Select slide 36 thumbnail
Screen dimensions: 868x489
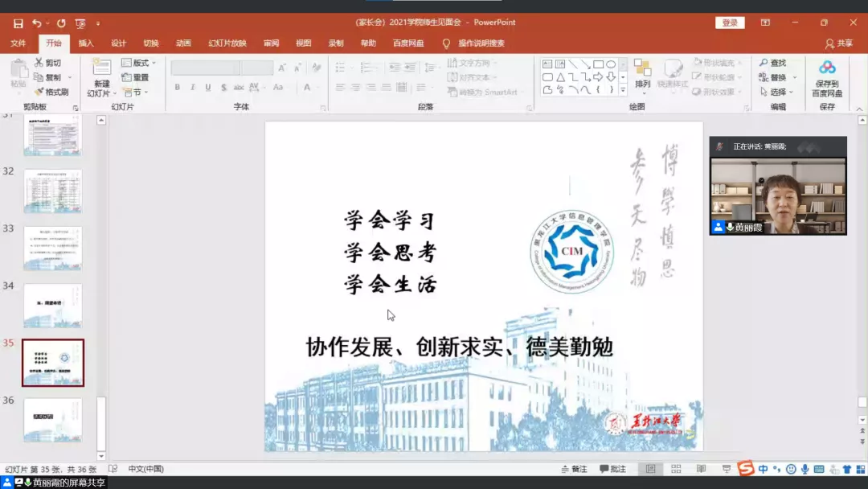click(x=52, y=420)
